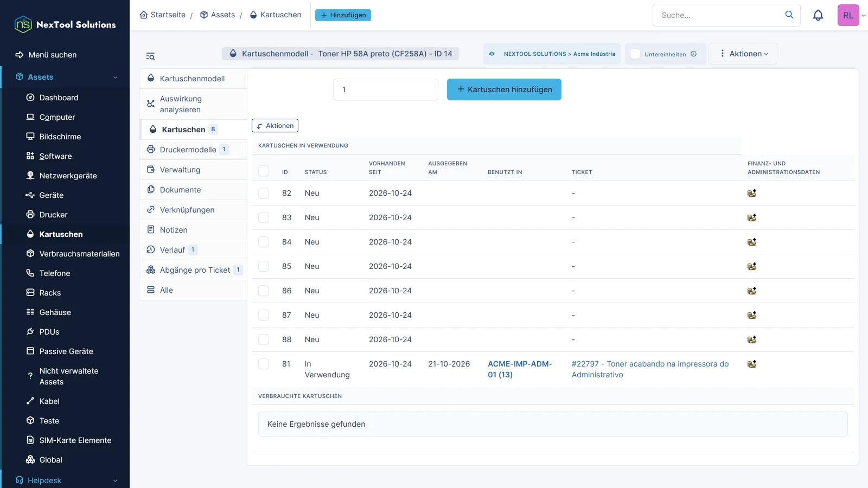Open the Aktionen button above the table
The width and height of the screenshot is (868, 488).
[x=275, y=126]
